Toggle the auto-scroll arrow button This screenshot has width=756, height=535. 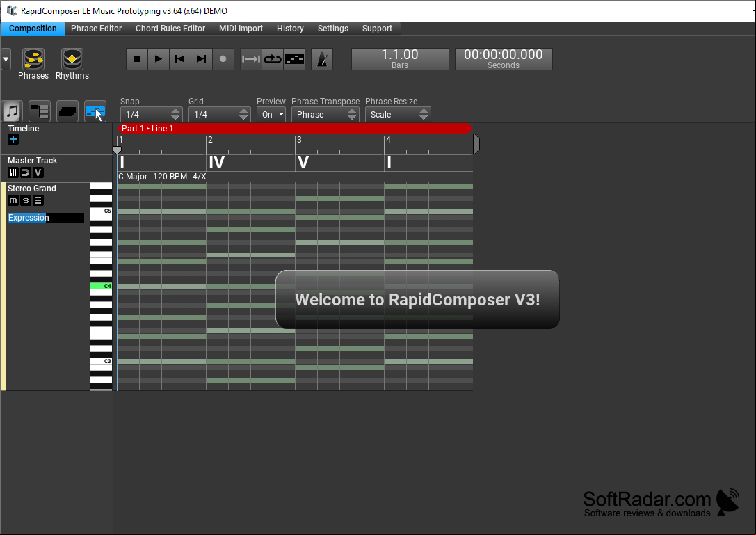[x=250, y=59]
